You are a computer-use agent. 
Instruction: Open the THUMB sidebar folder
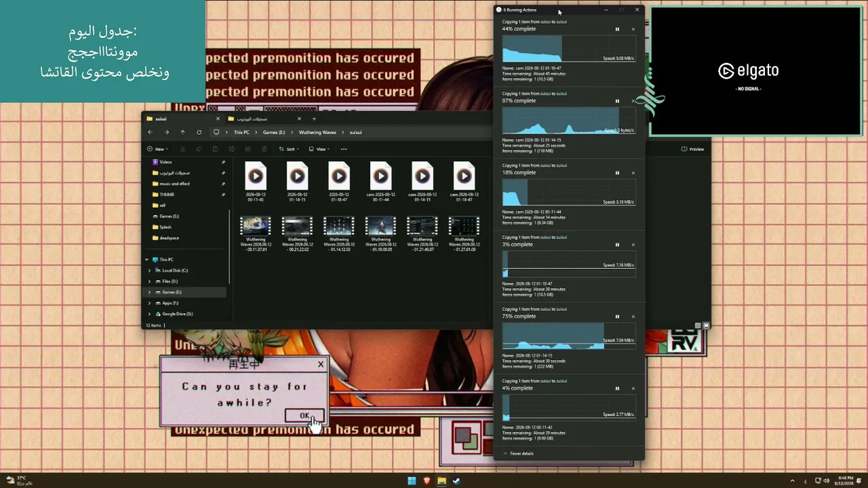tap(167, 195)
